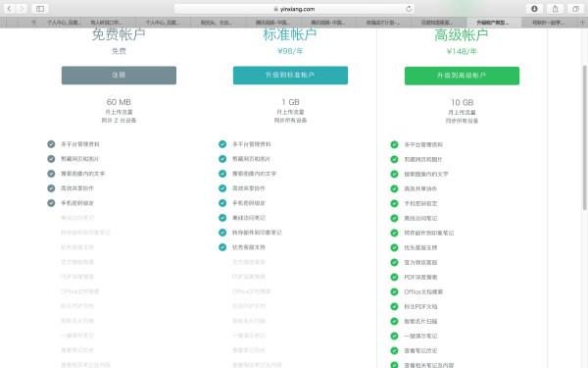Click standard plan's 转存邮件到印象笔记 check icon
The width and height of the screenshot is (588, 368).
pyautogui.click(x=222, y=233)
